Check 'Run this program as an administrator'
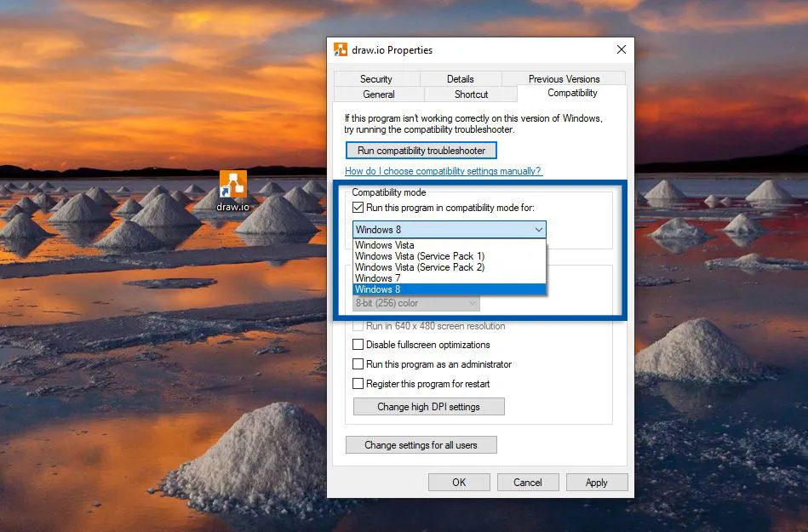The height and width of the screenshot is (532, 808). pos(358,364)
